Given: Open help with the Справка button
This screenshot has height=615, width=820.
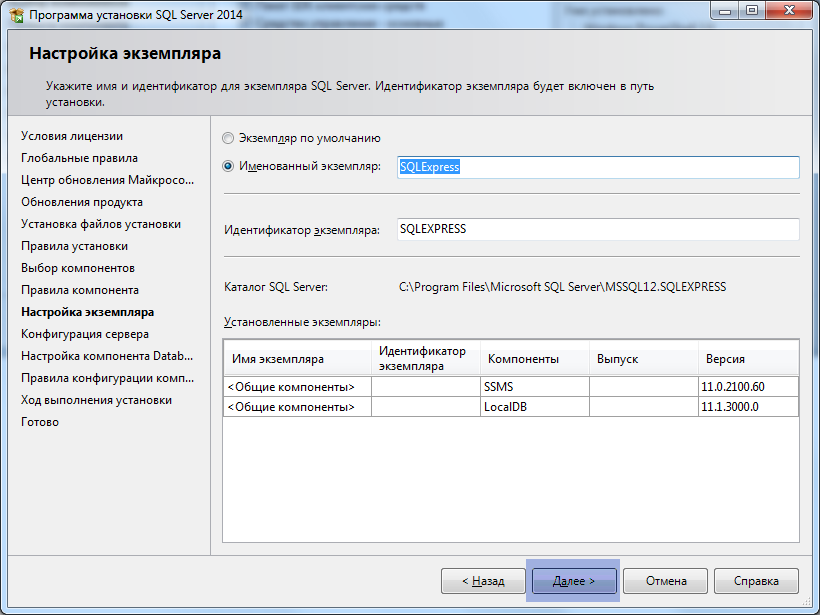Looking at the screenshot, I should (756, 581).
